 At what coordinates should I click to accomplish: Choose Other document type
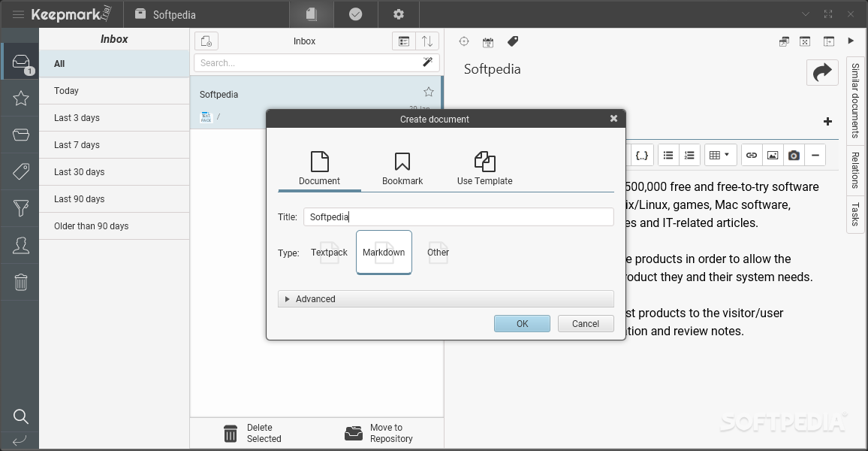click(438, 252)
